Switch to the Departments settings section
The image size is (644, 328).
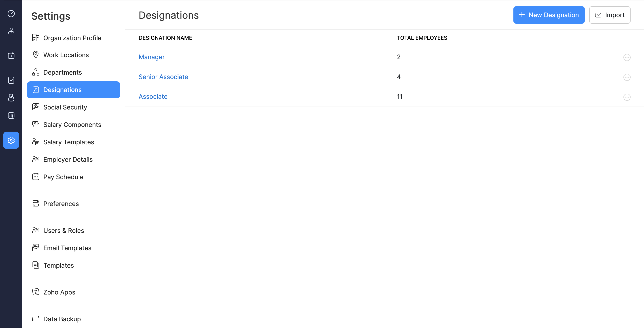point(62,72)
